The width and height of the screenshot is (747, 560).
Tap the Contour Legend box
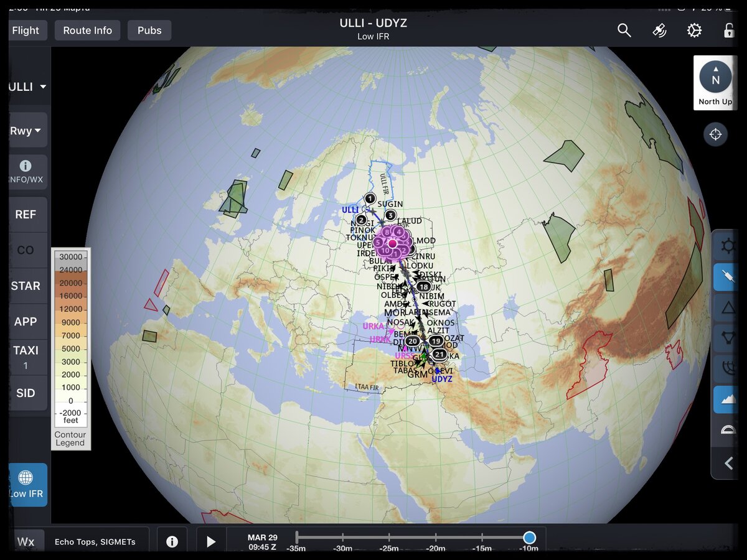coord(70,349)
